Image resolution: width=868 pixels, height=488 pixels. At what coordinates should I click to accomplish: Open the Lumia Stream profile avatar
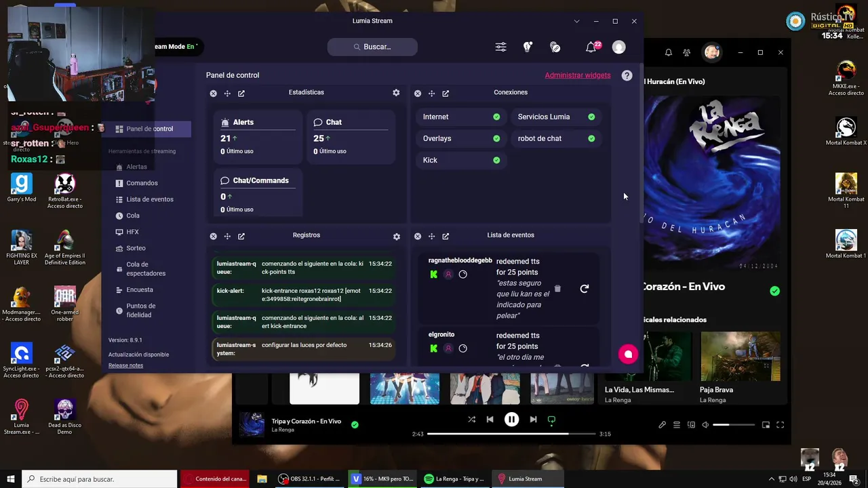point(618,47)
